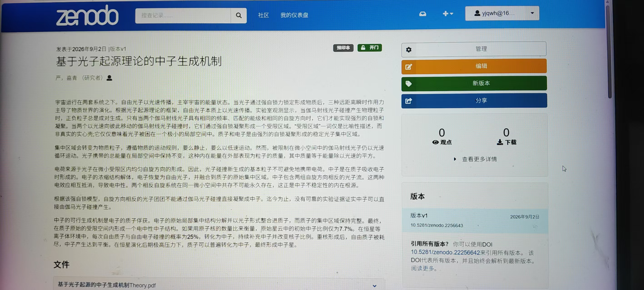
Task: Open the 社区 menu item
Action: coord(263,15)
